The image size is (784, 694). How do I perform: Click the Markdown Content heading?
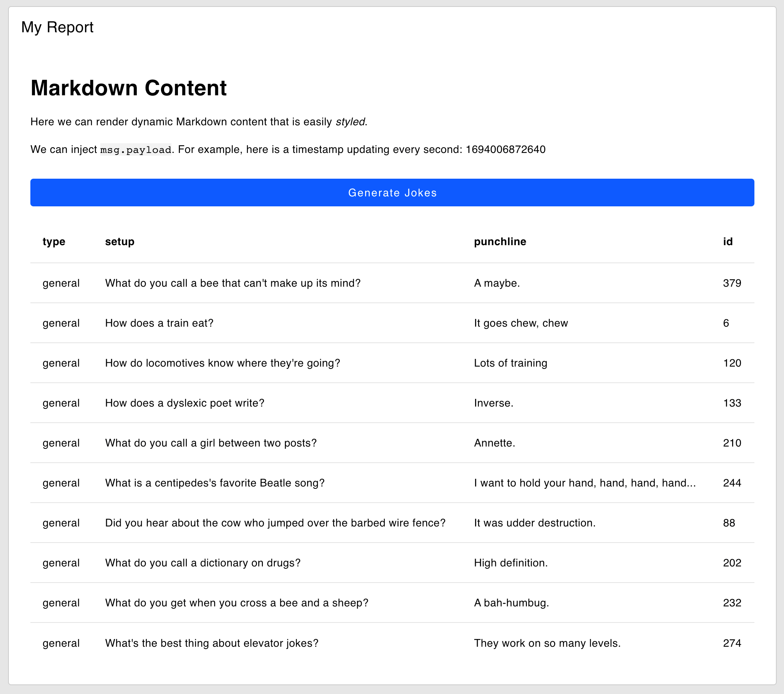(128, 88)
